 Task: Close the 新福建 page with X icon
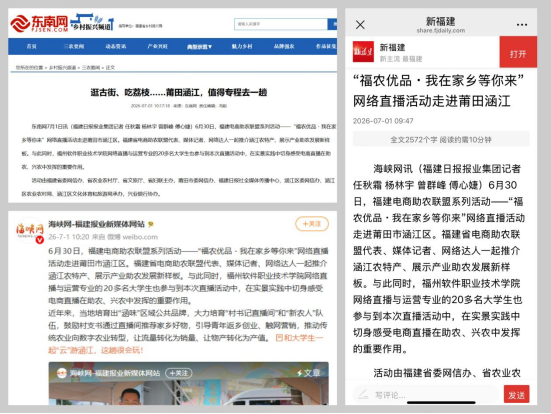(360, 25)
